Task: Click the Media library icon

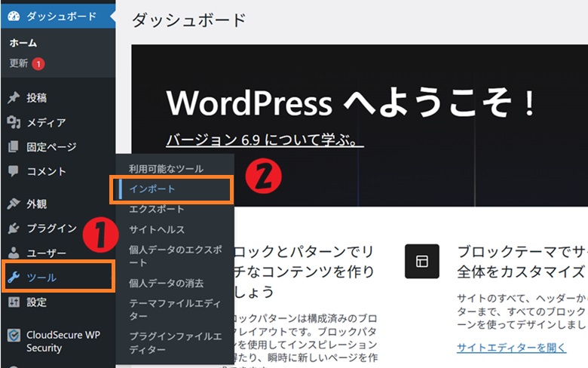Action: 14,122
